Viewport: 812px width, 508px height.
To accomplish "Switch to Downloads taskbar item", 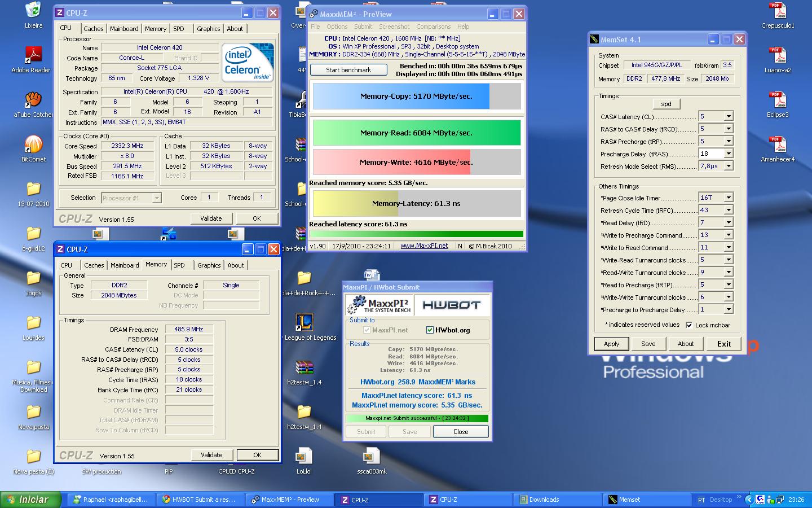I will [x=558, y=500].
